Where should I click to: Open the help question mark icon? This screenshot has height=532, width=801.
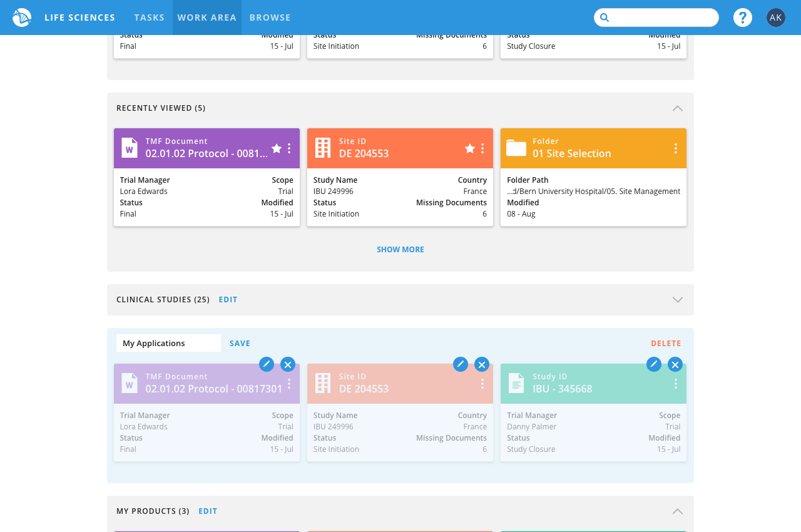(743, 18)
